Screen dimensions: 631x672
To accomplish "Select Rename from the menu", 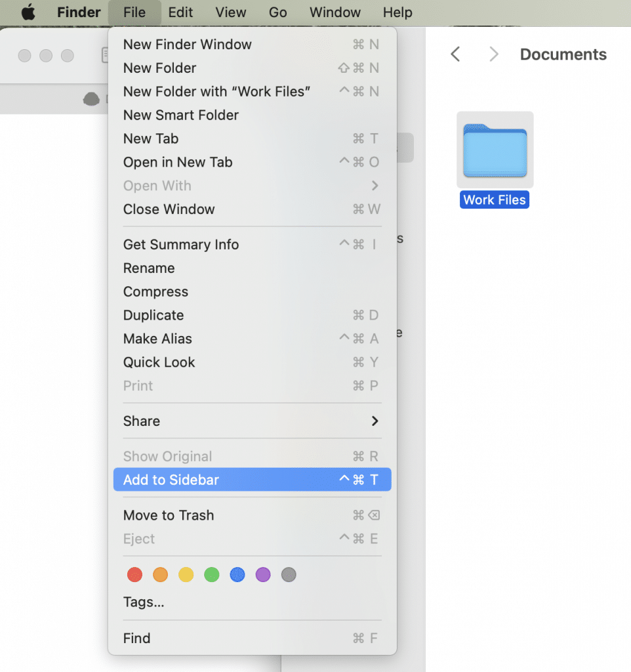I will 149,268.
